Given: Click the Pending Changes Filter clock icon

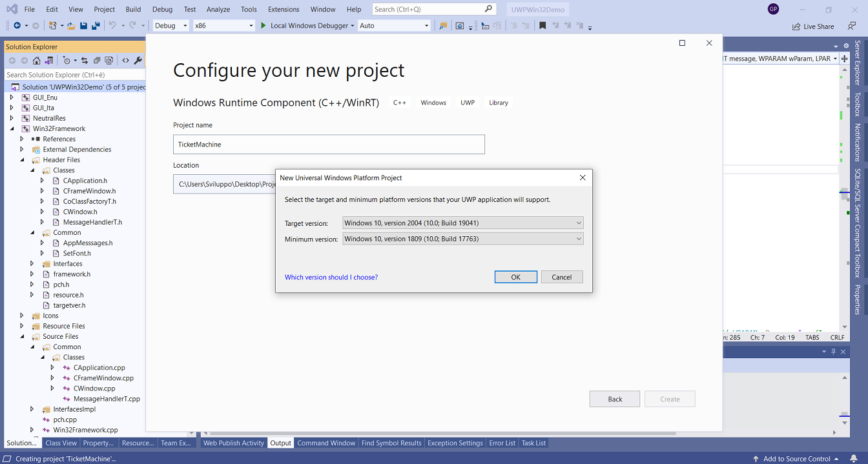Looking at the screenshot, I should 66,60.
